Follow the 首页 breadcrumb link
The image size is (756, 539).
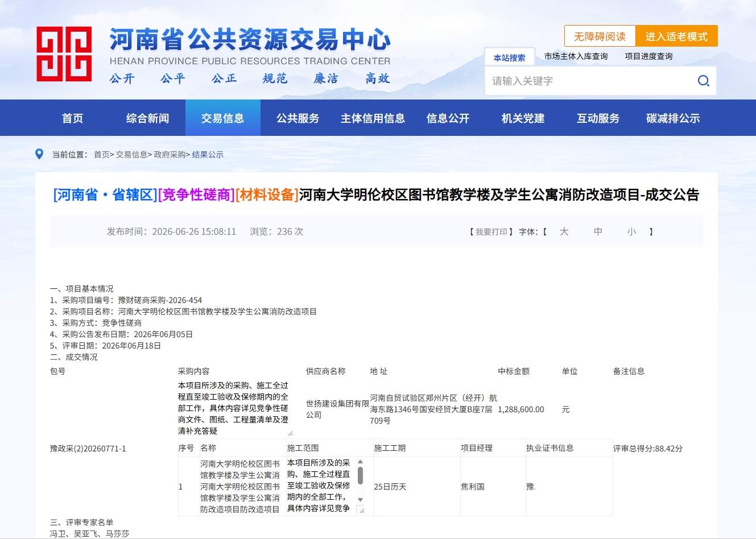[101, 155]
